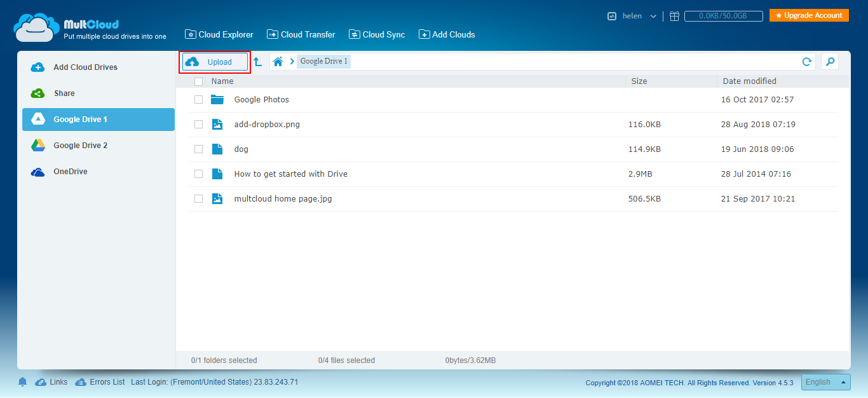
Task: Click the notification bell icon
Action: [x=23, y=381]
